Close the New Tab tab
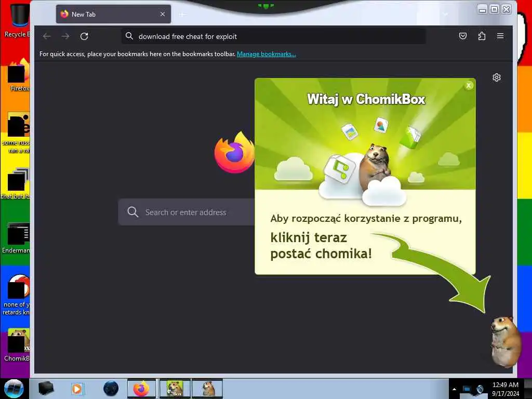Viewport: 532px width, 399px height. 163,14
